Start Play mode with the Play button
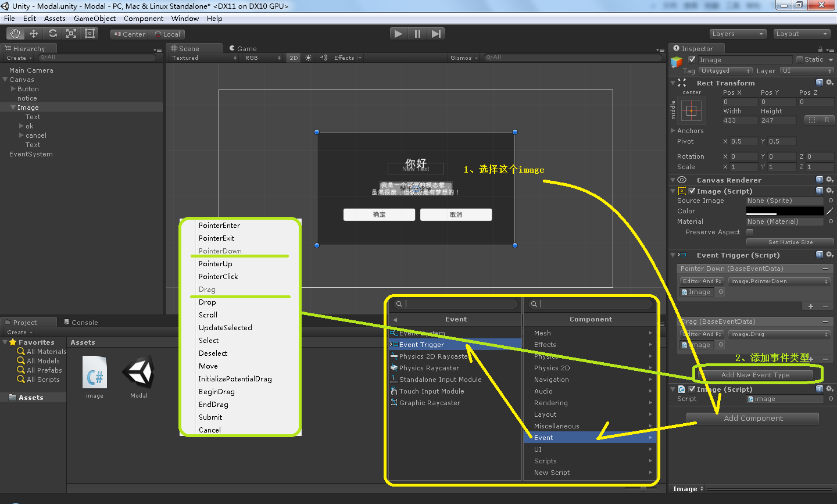 coord(398,34)
